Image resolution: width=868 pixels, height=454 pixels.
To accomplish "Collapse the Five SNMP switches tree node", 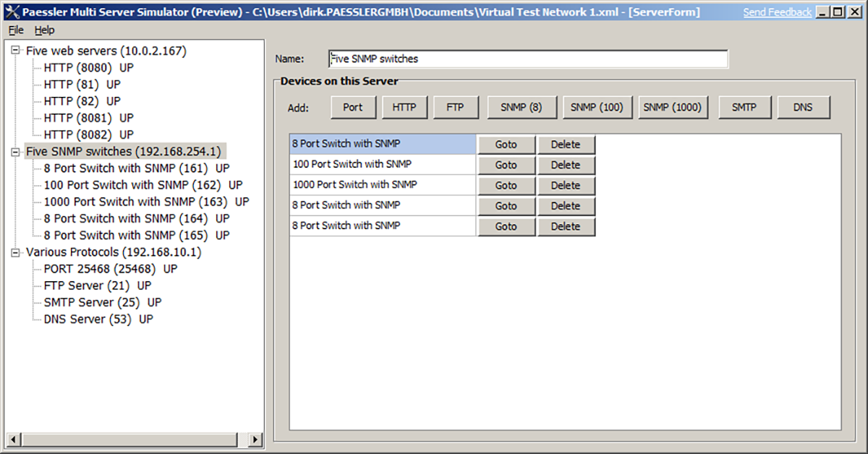I will (x=16, y=152).
